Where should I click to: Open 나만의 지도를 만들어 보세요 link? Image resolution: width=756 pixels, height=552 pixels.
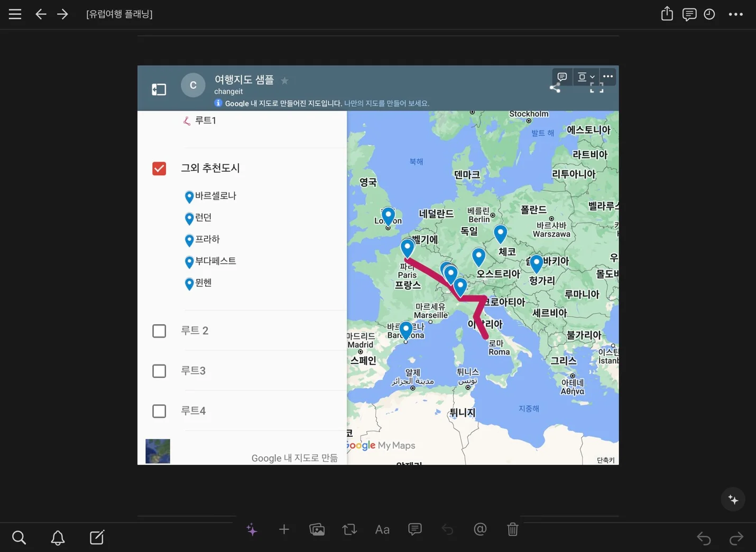tap(386, 104)
